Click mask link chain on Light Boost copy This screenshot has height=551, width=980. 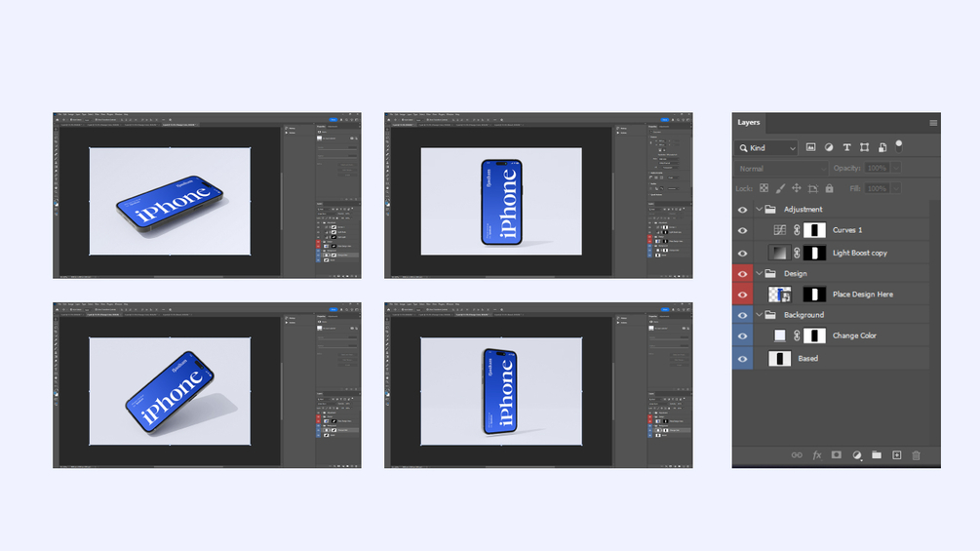click(x=797, y=253)
